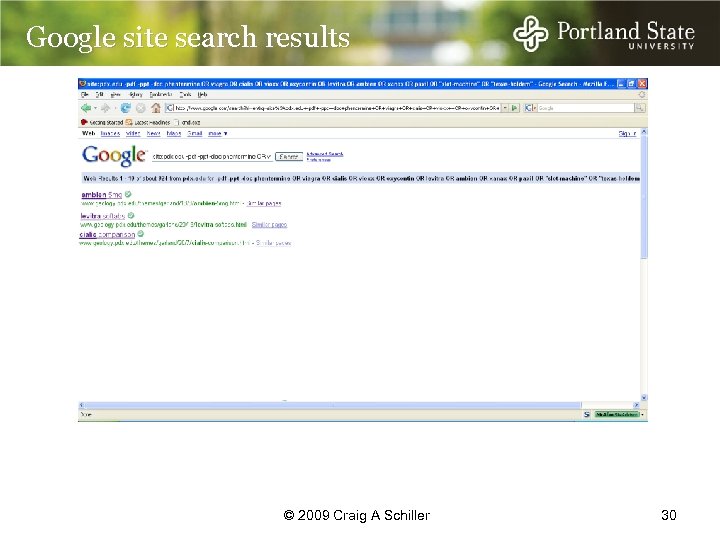Click the scroll down arrow of vertical scrollbar
The width and height of the screenshot is (720, 540).
point(644,398)
